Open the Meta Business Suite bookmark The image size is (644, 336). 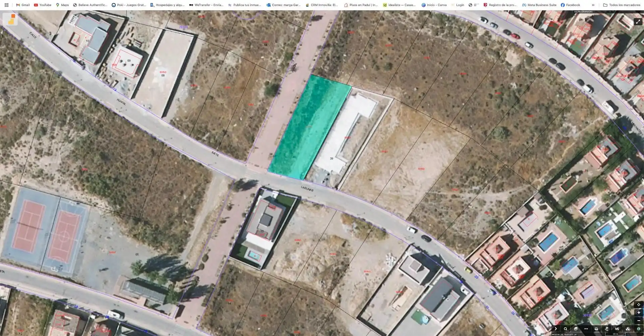pos(539,5)
